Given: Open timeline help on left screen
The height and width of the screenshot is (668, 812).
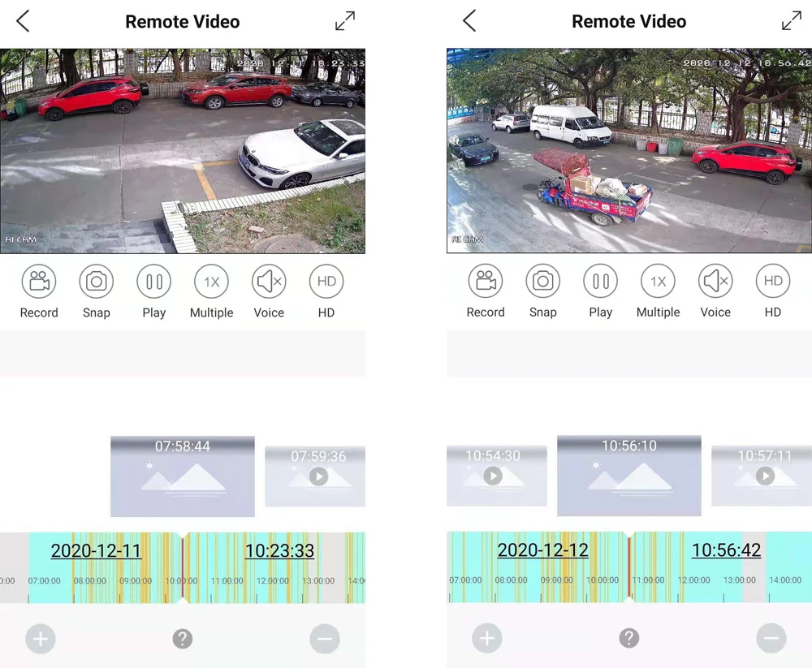Looking at the screenshot, I should pos(182,639).
